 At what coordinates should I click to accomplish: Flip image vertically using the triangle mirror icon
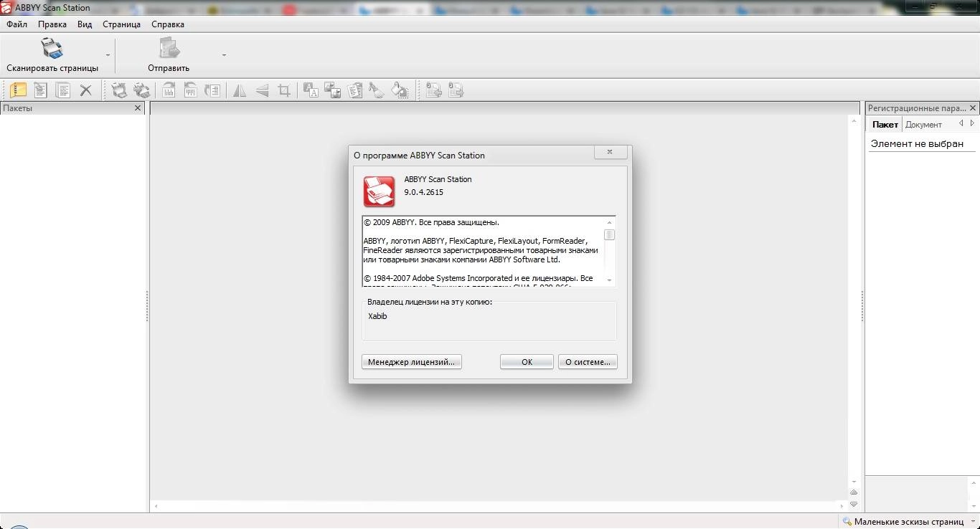point(262,90)
